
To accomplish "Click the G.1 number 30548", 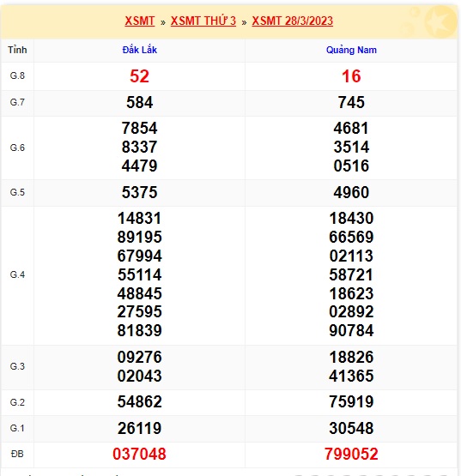I will pos(351,429).
